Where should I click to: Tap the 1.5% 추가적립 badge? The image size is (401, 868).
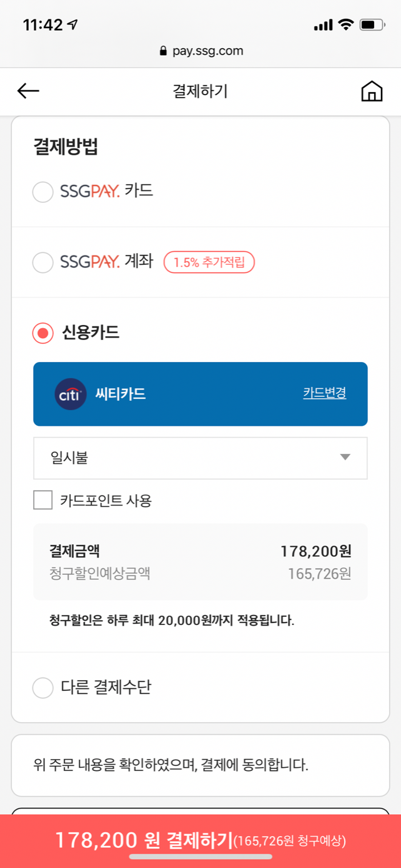point(209,262)
